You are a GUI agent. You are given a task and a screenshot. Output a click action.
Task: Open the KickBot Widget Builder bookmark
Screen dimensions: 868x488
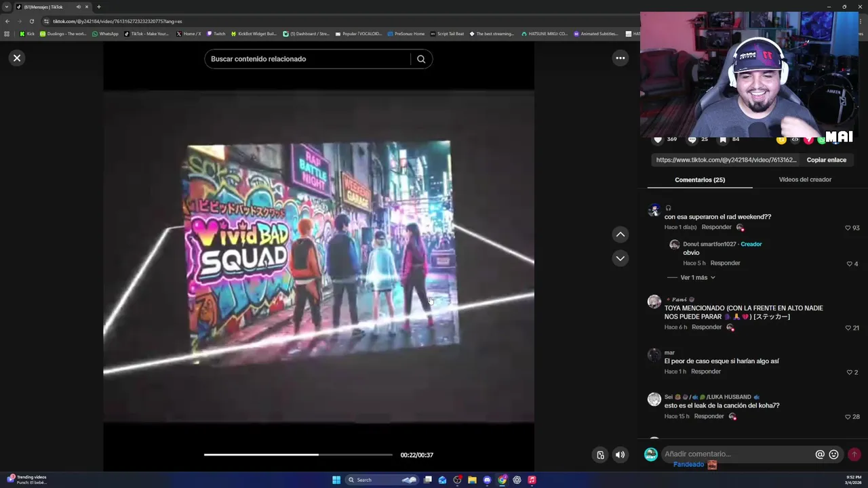click(254, 34)
